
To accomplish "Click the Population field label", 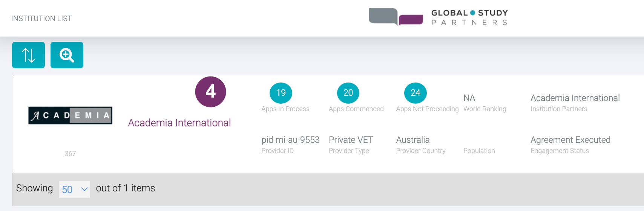I will pyautogui.click(x=479, y=151).
